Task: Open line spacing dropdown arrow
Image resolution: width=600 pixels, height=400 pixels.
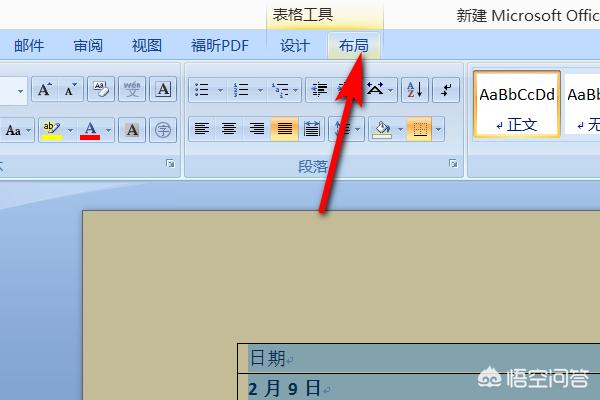Action: tap(358, 129)
